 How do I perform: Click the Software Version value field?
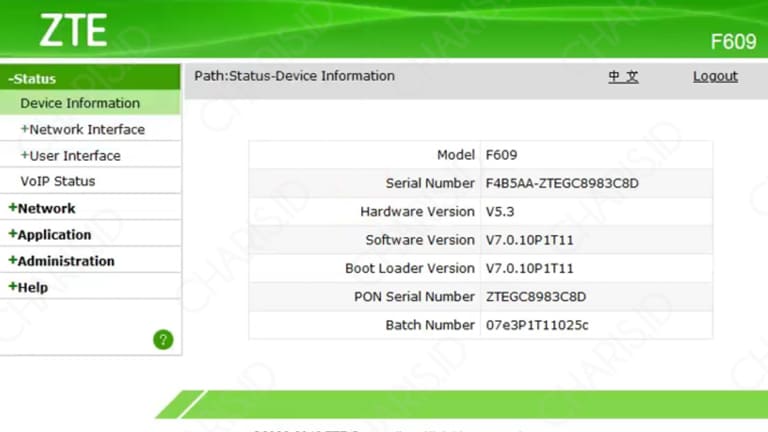pyautogui.click(x=530, y=240)
